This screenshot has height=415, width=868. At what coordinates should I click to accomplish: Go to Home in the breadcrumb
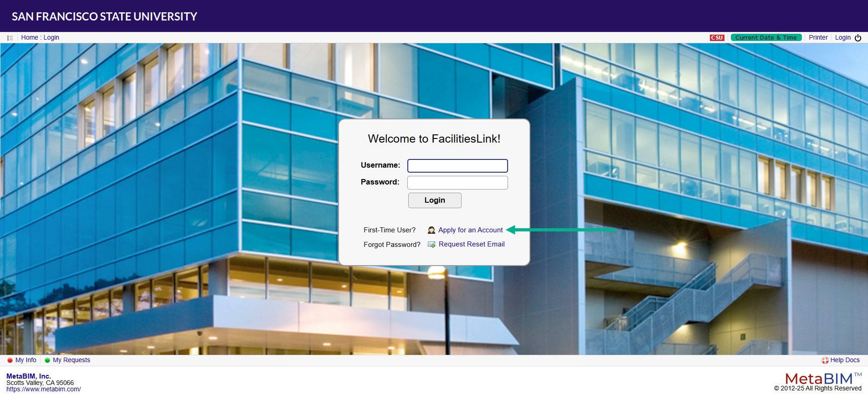(30, 37)
